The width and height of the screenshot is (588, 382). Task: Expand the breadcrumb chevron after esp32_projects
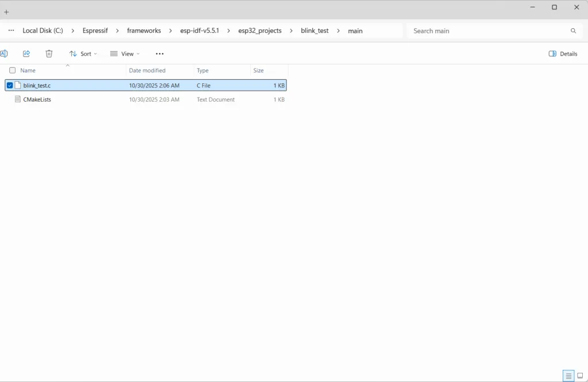coord(292,31)
